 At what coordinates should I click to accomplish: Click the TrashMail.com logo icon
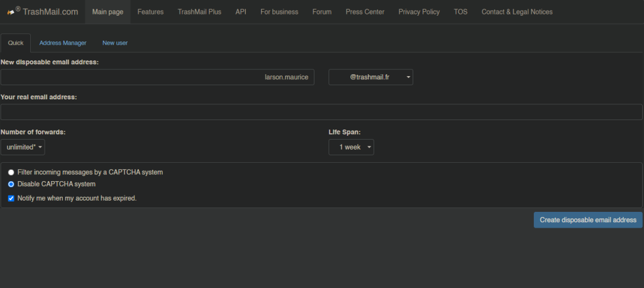coord(11,13)
